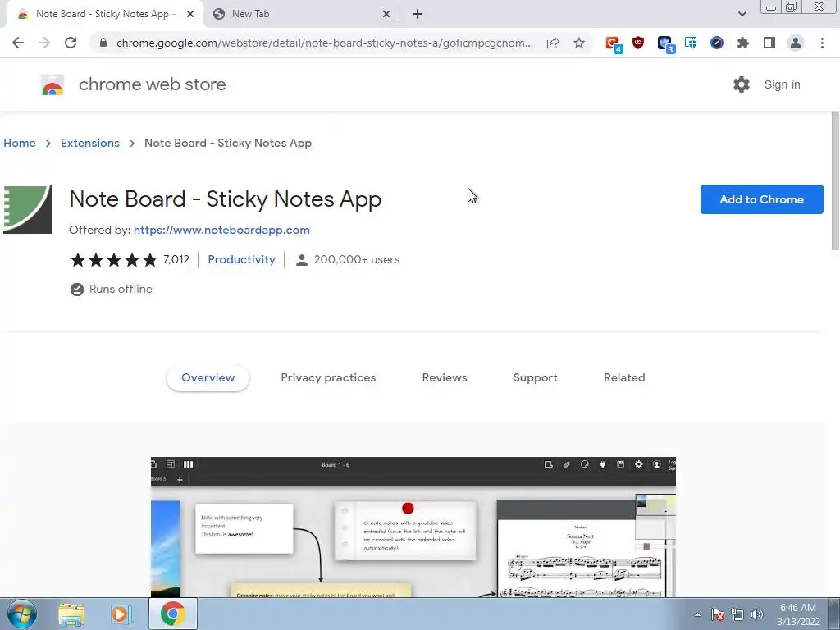Image resolution: width=840 pixels, height=630 pixels.
Task: Close the New Tab tab
Action: coord(386,14)
